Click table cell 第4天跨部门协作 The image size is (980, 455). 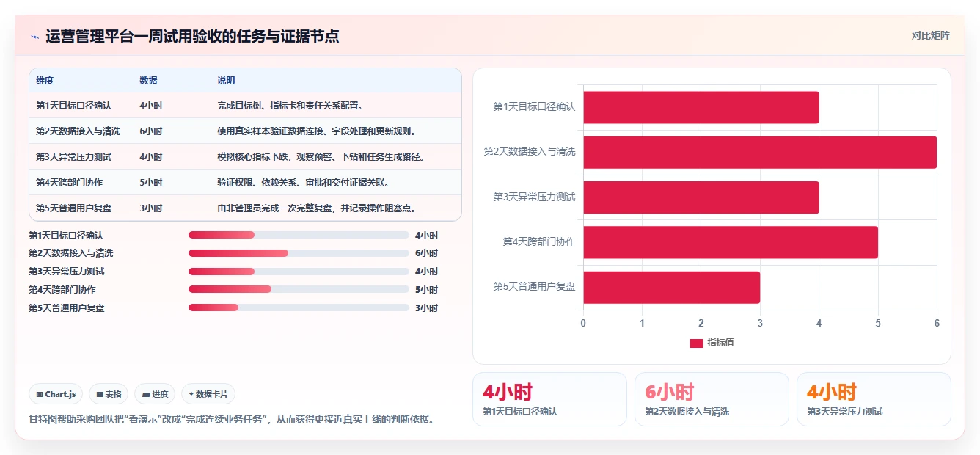click(69, 183)
